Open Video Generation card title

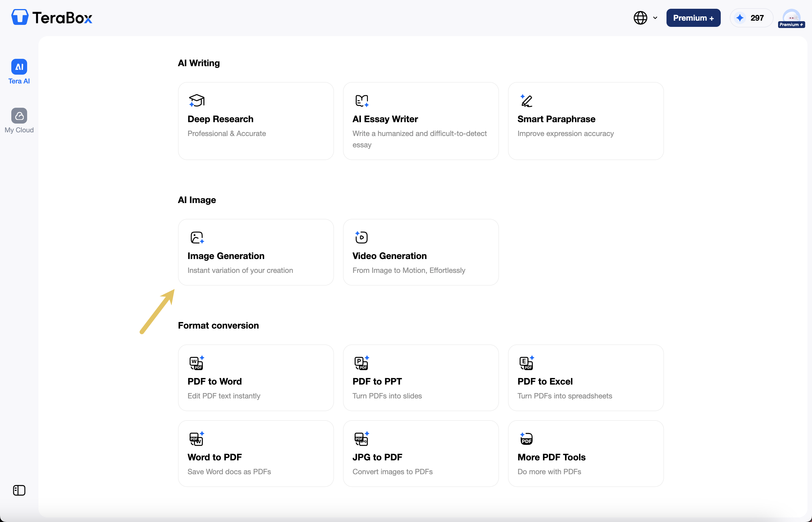(389, 256)
